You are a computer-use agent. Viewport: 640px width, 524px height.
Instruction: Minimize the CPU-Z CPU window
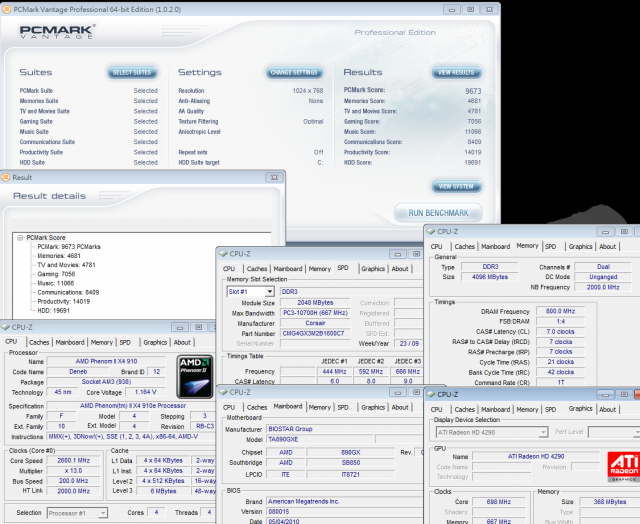tap(180, 327)
